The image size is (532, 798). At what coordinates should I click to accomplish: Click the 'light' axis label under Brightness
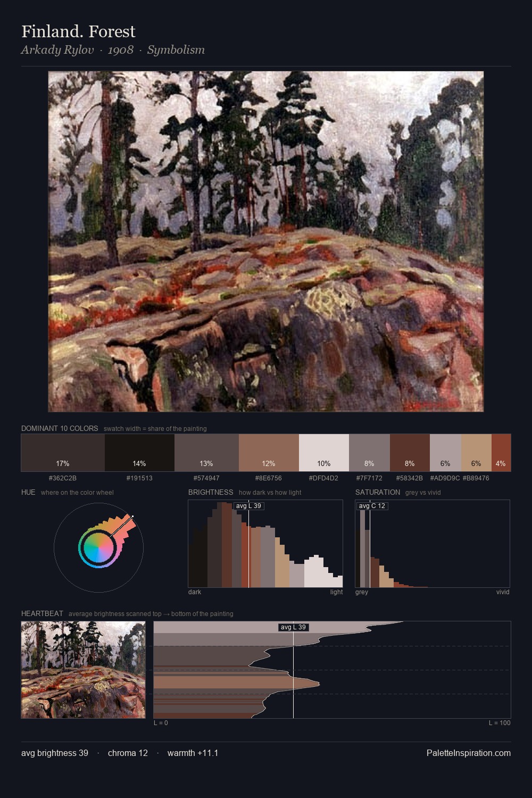(x=337, y=592)
